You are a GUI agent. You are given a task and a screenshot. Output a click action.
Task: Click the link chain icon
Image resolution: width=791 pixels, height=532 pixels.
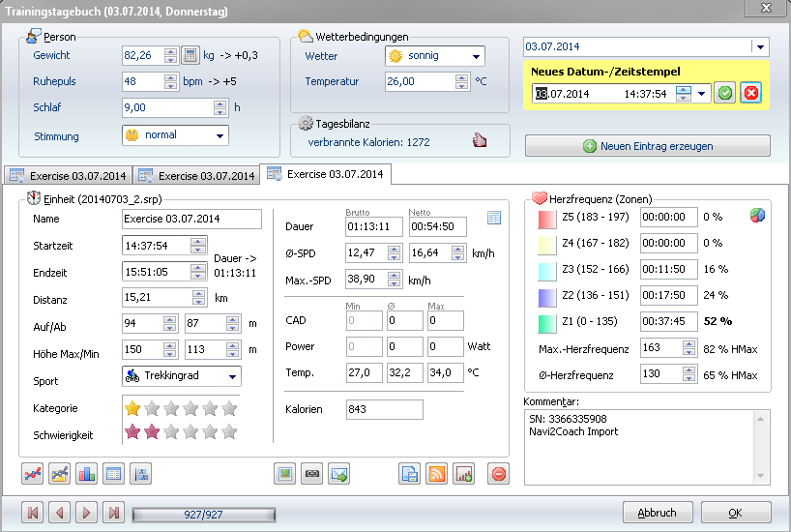[x=312, y=474]
